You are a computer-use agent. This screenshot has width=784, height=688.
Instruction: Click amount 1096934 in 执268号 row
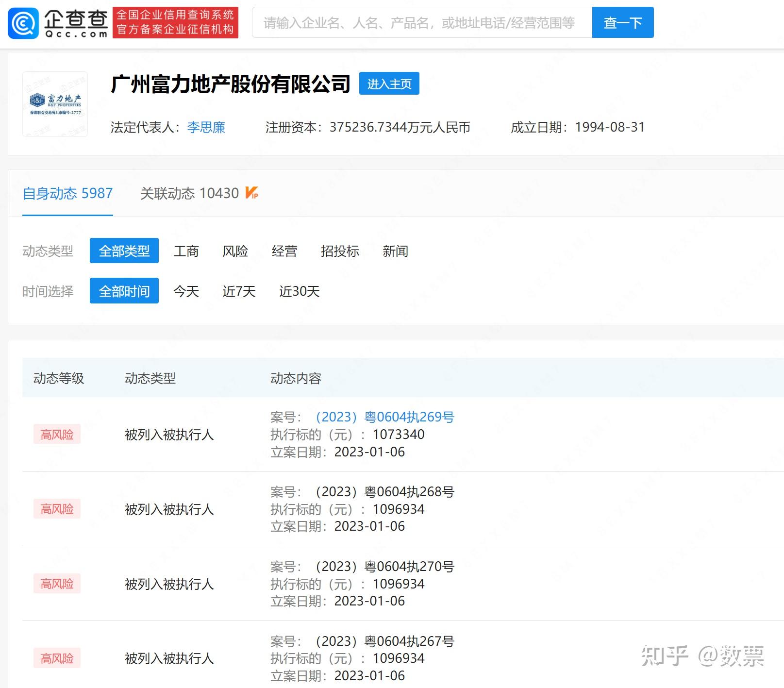[399, 509]
